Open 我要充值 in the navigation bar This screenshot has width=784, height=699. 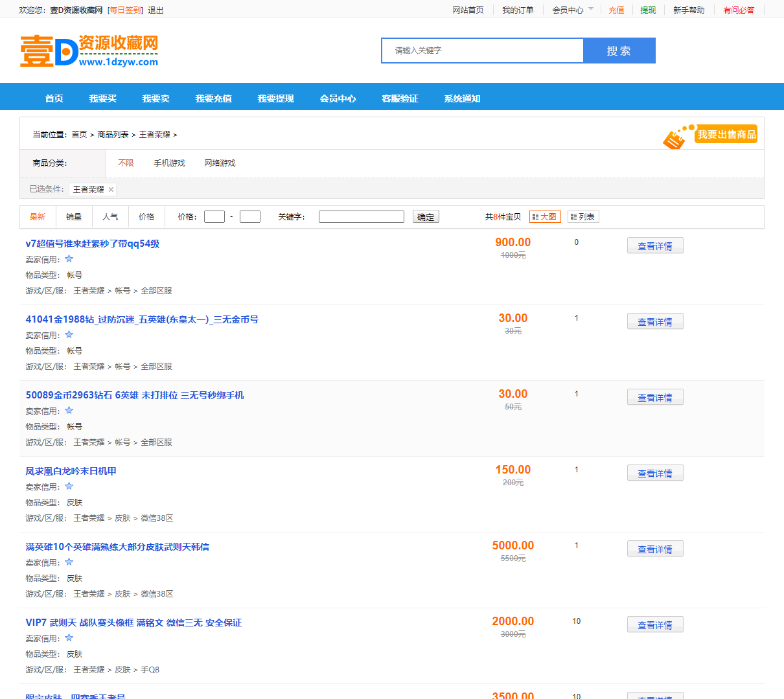[x=213, y=98]
